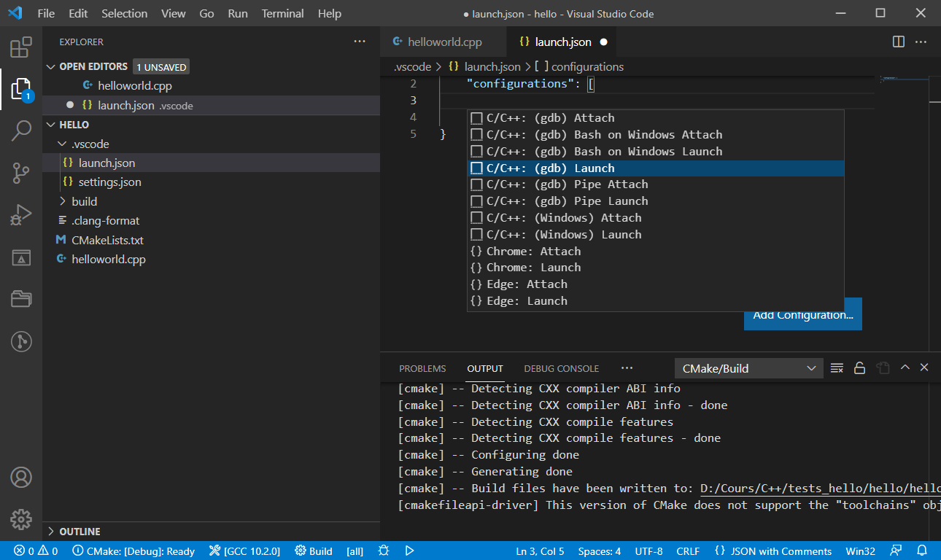Screen dimensions: 941x560
Task: Click the Build gear in status bar
Action: click(314, 551)
